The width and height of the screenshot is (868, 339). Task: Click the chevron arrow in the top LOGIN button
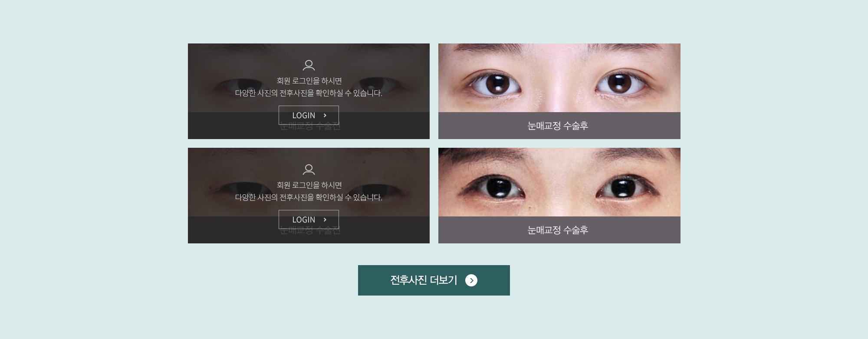325,115
